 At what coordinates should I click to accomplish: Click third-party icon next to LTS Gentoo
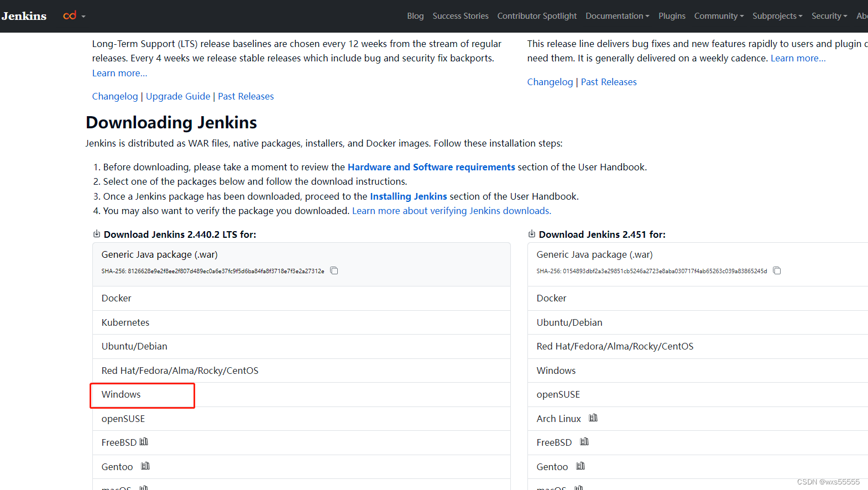pos(145,466)
